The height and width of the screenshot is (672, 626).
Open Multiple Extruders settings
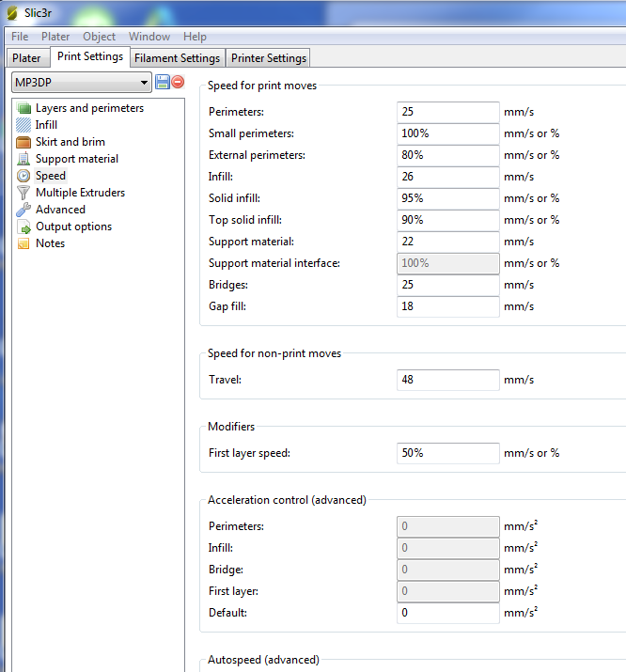(81, 193)
